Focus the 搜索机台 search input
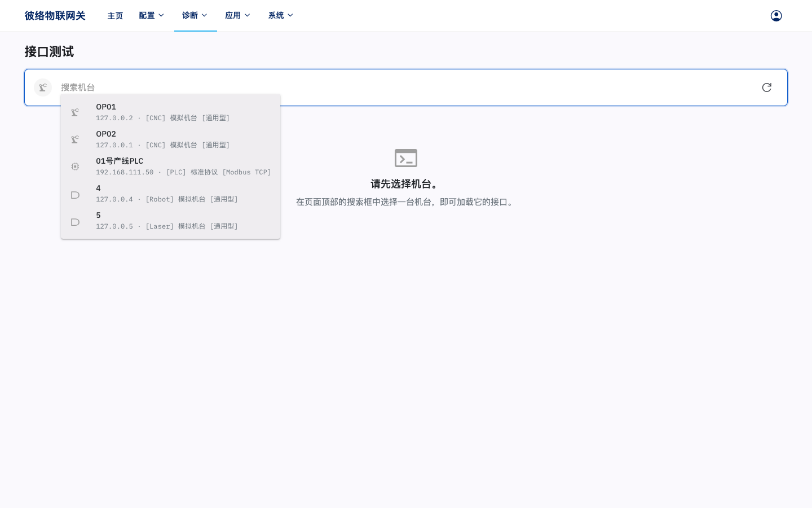 tap(406, 87)
